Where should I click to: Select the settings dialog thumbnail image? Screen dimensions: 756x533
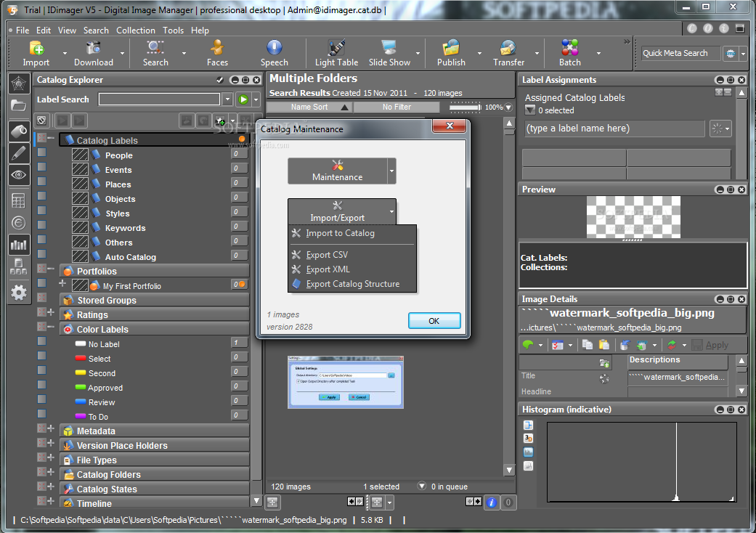pos(345,382)
